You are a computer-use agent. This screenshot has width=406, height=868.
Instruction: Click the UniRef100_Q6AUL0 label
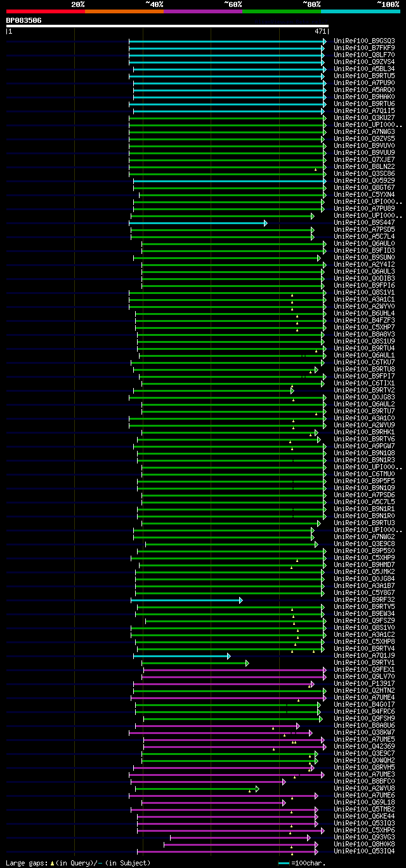(364, 244)
